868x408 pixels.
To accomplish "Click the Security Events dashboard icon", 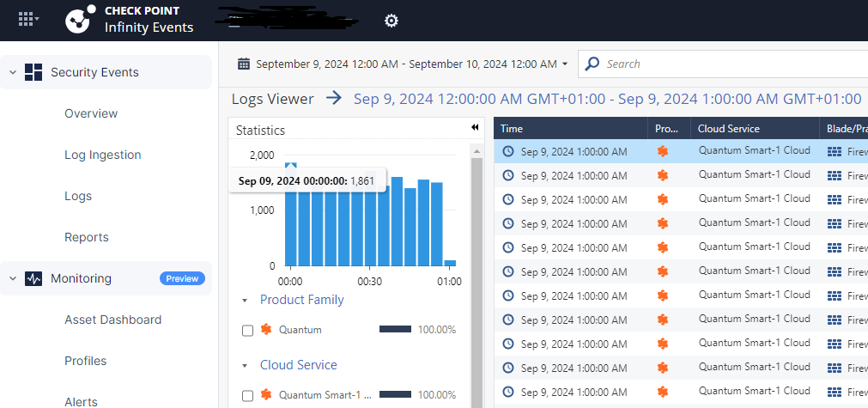I will click(x=33, y=72).
